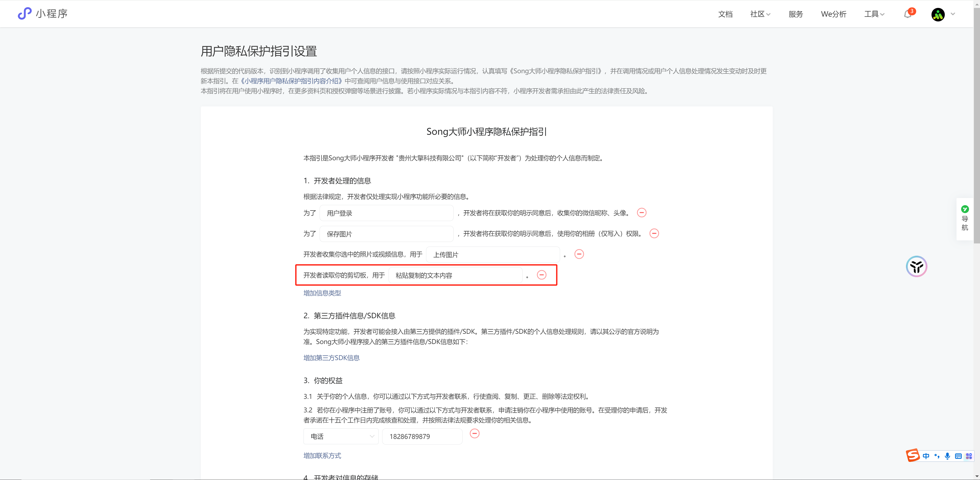Expand the account dropdown arrow
Screen dimensions: 980x480
coord(953,14)
